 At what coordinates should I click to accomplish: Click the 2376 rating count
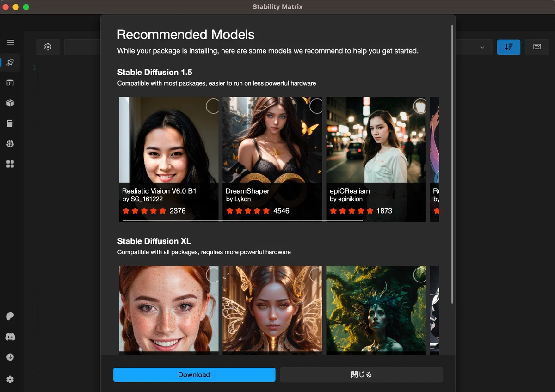pyautogui.click(x=178, y=211)
